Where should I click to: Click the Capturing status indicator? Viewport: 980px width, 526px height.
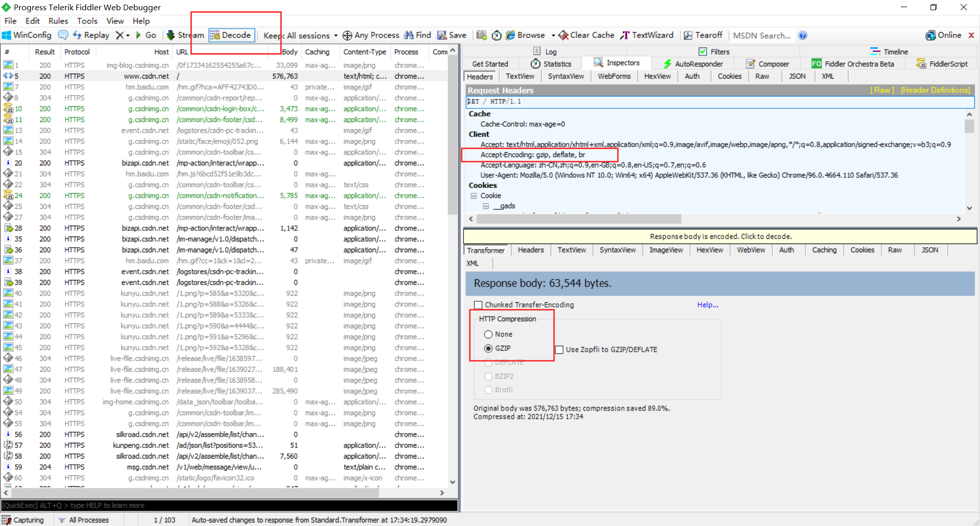coord(23,520)
